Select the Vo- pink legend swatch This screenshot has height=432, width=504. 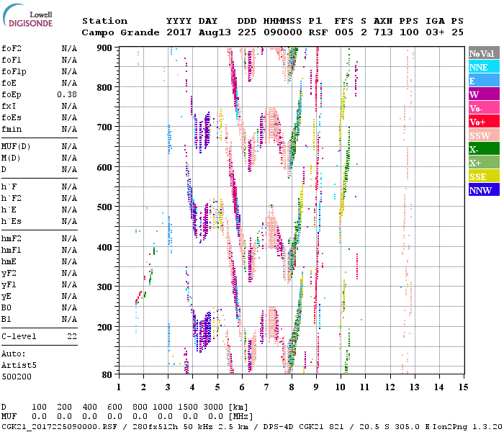coord(484,108)
